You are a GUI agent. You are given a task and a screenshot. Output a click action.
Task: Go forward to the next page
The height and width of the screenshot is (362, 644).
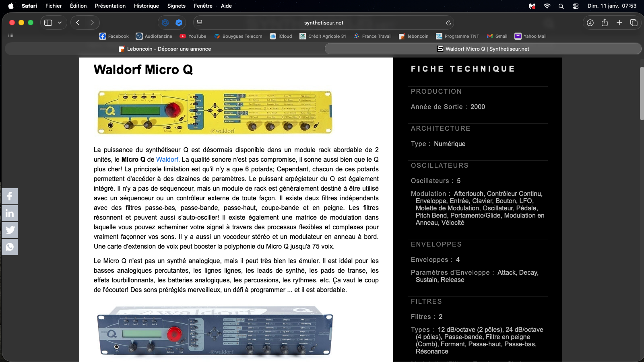(x=92, y=23)
